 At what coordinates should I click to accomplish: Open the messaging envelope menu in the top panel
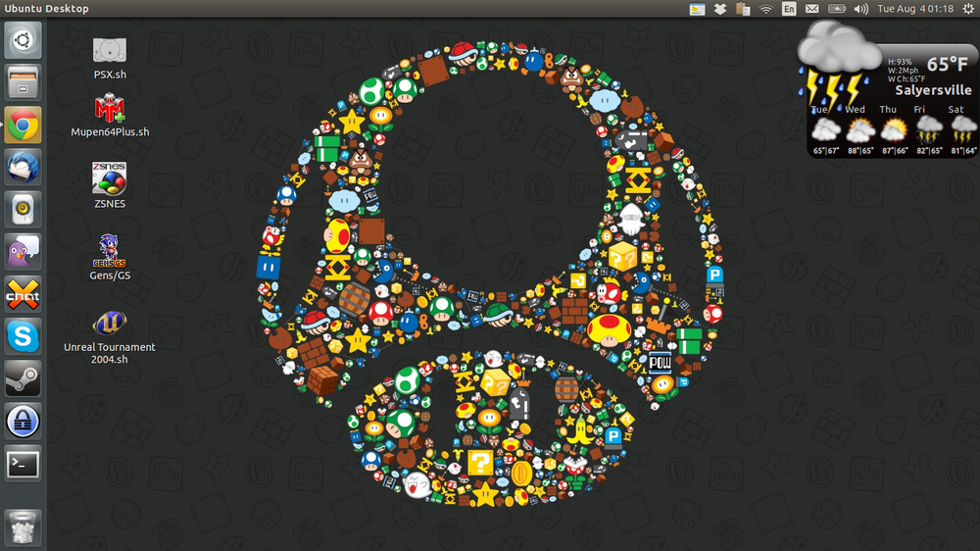[811, 9]
